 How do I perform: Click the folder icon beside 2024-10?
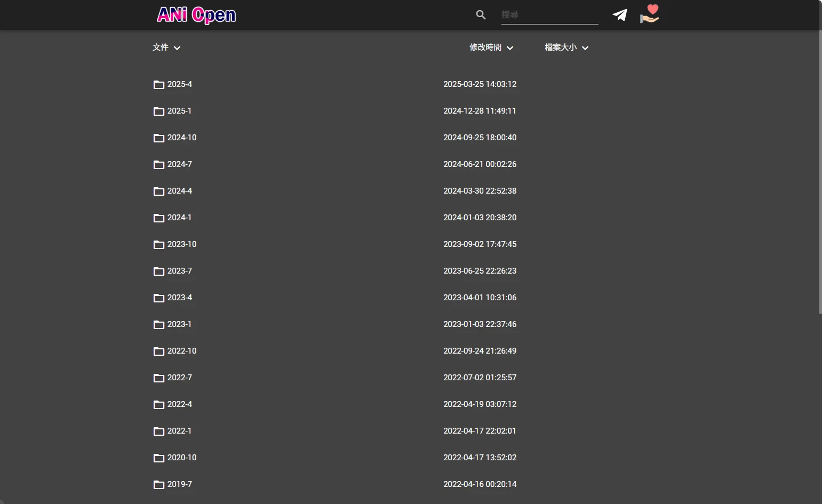pos(159,138)
